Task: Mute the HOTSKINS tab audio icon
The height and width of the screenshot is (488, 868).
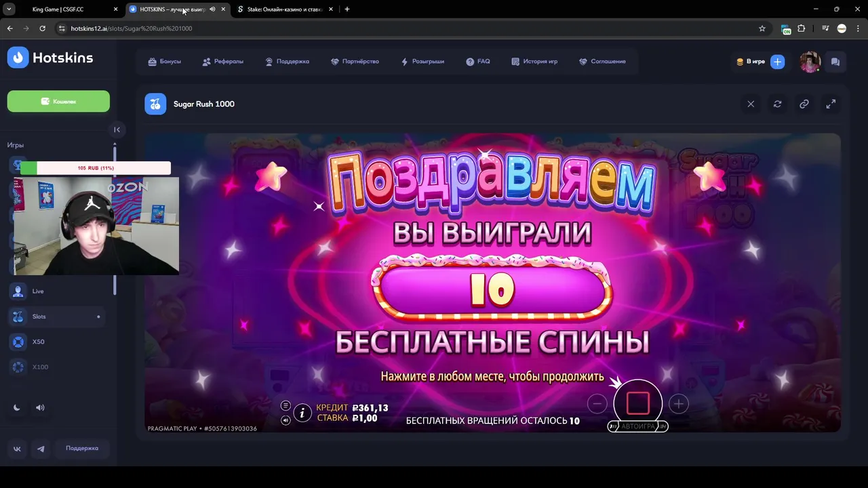Action: (212, 9)
